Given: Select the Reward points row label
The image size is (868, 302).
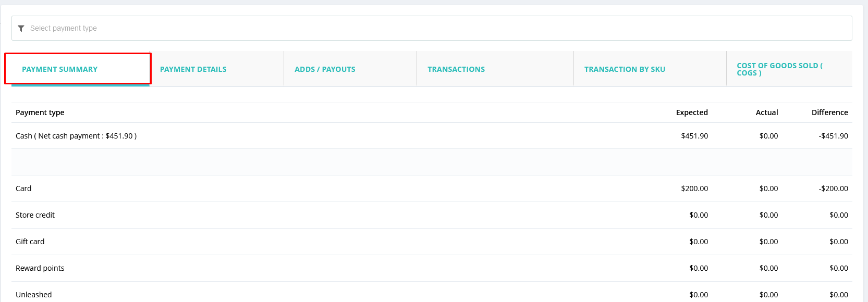Looking at the screenshot, I should click(40, 268).
